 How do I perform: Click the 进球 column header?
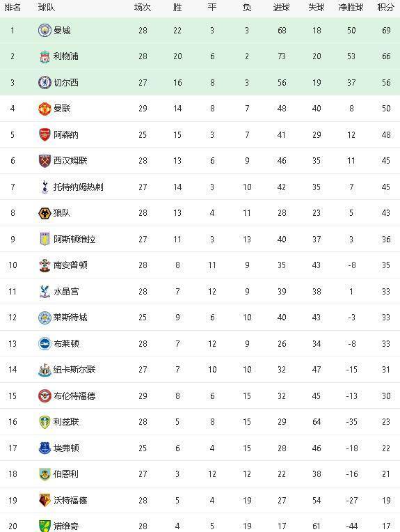(281, 8)
